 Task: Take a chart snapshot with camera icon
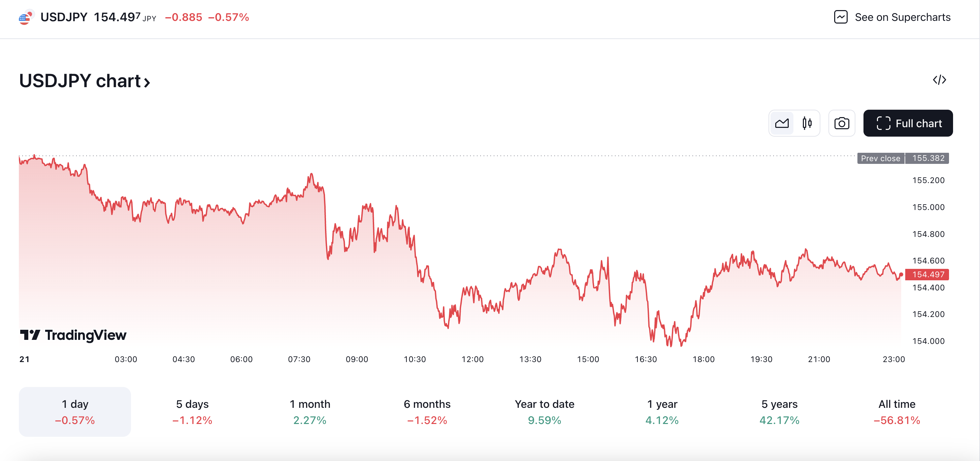842,123
